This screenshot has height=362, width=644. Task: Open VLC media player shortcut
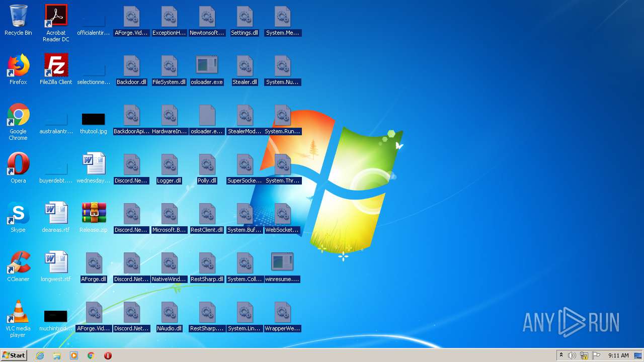18,319
